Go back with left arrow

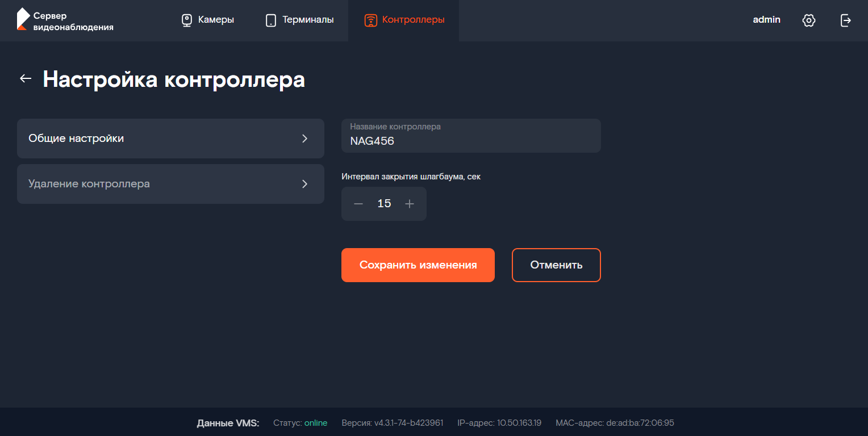coord(26,79)
